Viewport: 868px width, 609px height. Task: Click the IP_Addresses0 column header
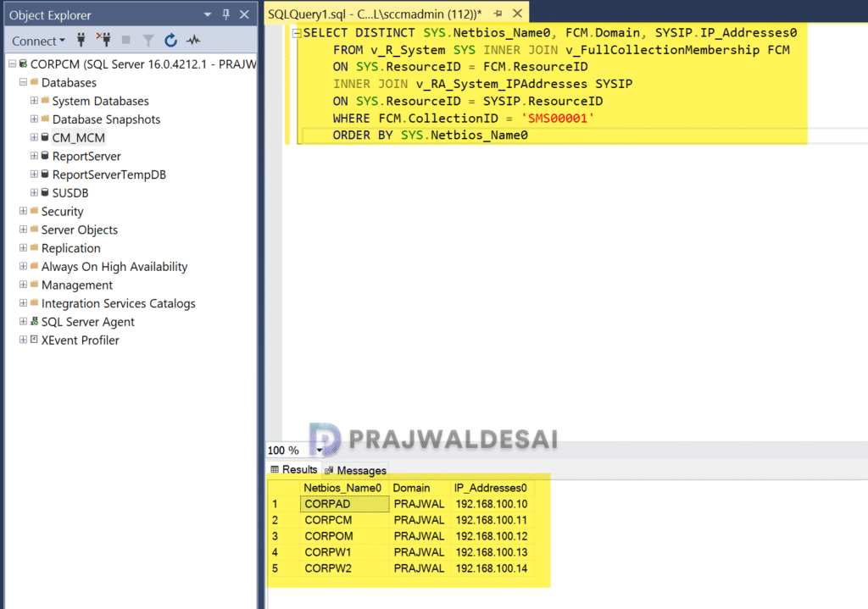point(491,488)
